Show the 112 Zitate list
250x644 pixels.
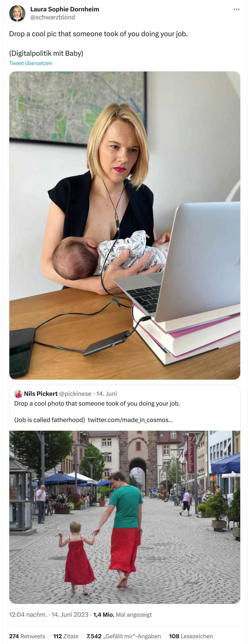(x=66, y=636)
